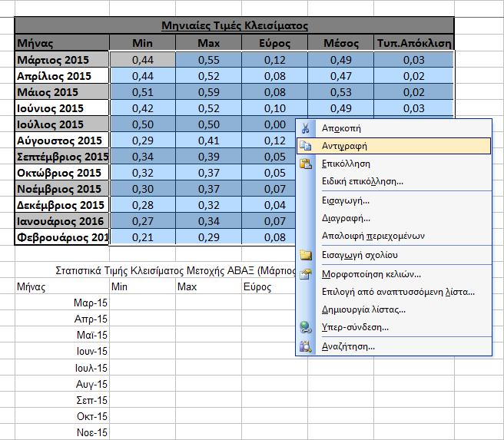Choose Υπερ-σύνδεση... entry
Screen dimensions: 504x440
[x=393, y=327]
